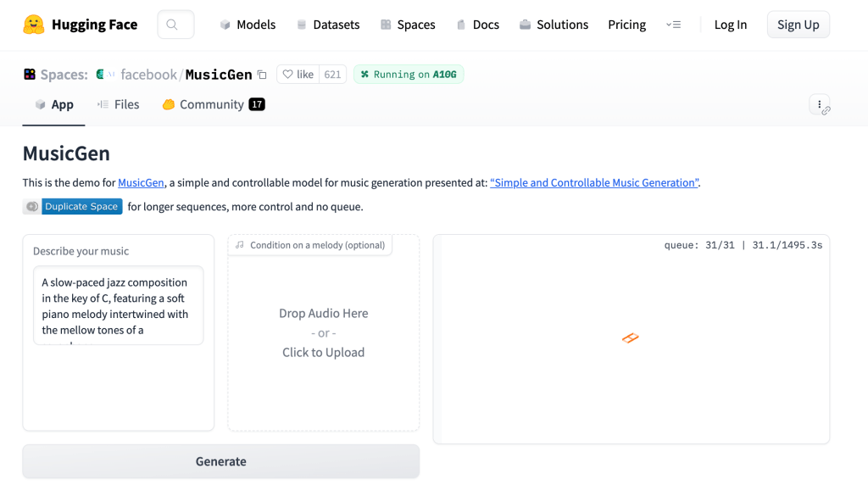
Task: Expand the more navigation menu icon
Action: [674, 25]
